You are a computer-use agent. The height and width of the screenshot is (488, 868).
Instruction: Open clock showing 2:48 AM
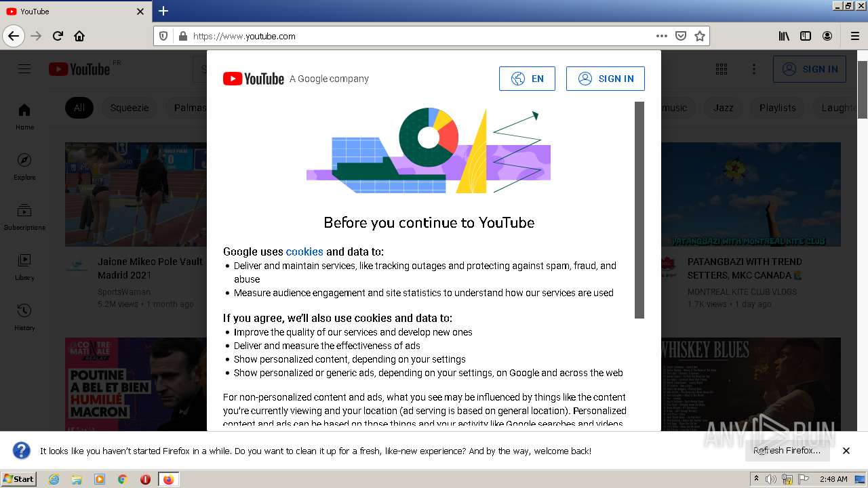pyautogui.click(x=833, y=479)
